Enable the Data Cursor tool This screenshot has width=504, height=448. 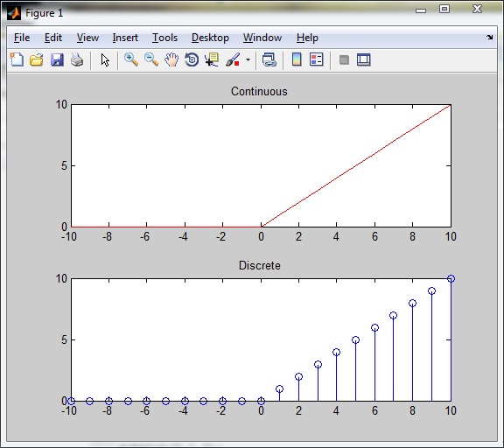point(212,59)
